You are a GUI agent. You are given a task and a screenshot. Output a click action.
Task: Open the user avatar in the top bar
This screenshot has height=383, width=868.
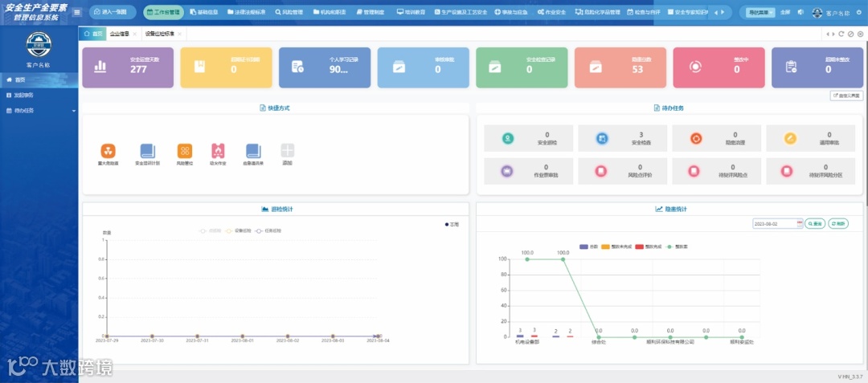tap(817, 12)
